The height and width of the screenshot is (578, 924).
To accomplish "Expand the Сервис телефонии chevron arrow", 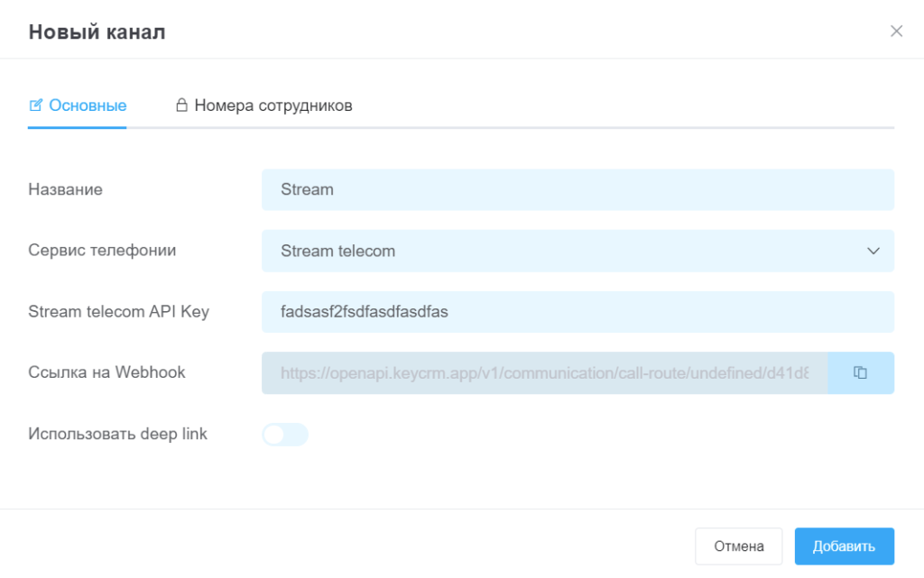I will click(873, 251).
